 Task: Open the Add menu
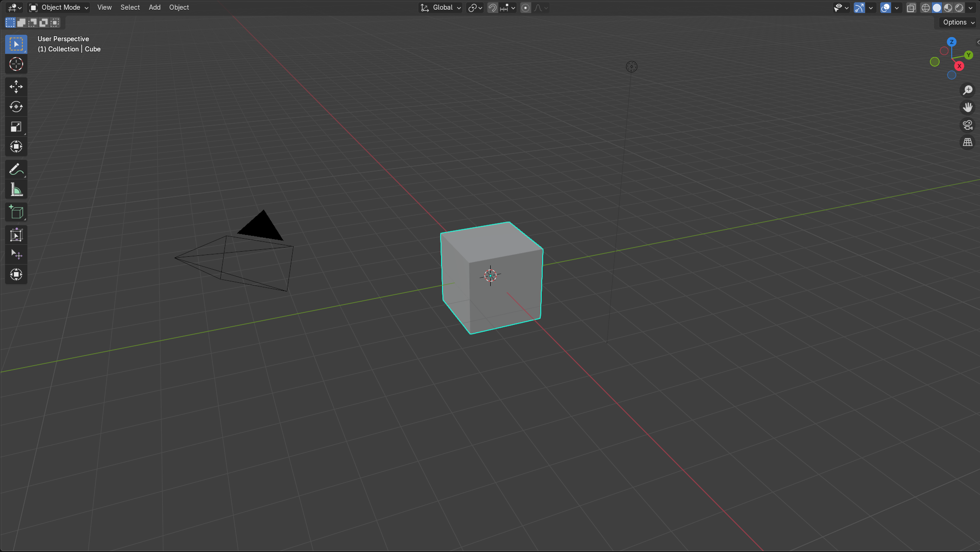click(154, 7)
